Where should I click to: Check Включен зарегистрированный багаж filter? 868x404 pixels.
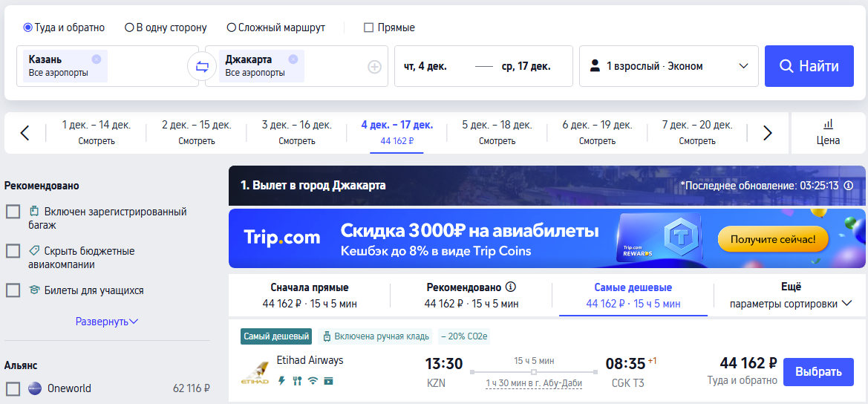(x=13, y=212)
